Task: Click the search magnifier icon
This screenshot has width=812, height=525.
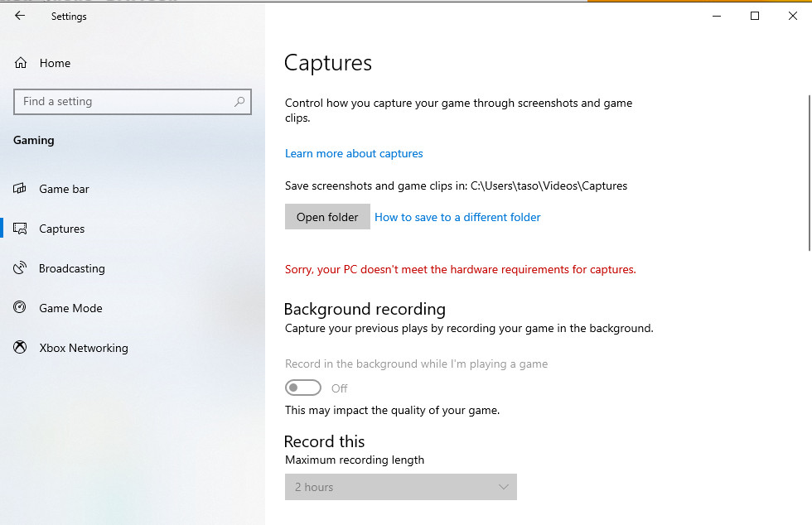Action: (x=239, y=102)
